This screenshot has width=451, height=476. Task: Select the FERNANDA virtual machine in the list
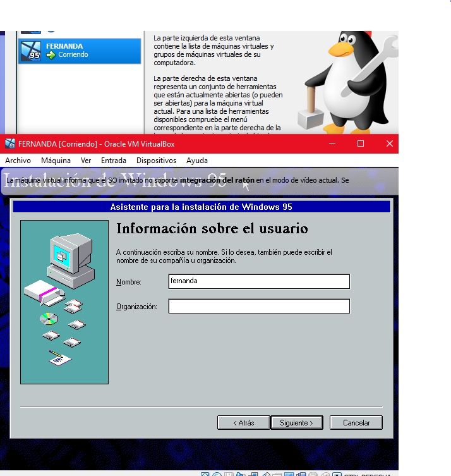80,51
